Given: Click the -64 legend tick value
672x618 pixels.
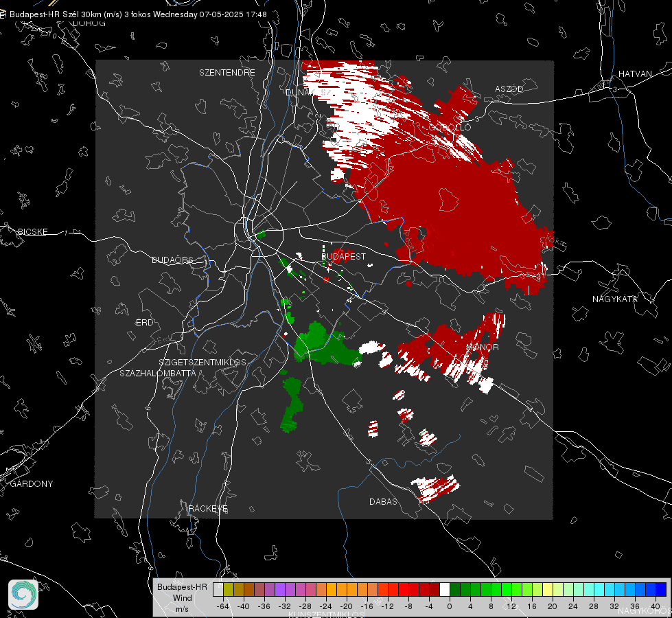Looking at the screenshot, I should (223, 606).
